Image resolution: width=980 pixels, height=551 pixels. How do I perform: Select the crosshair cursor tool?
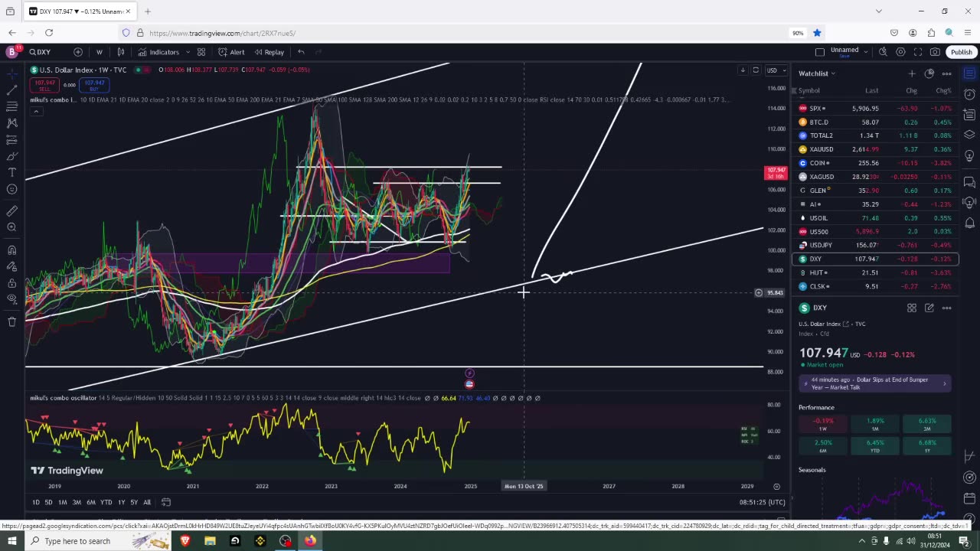(x=11, y=73)
